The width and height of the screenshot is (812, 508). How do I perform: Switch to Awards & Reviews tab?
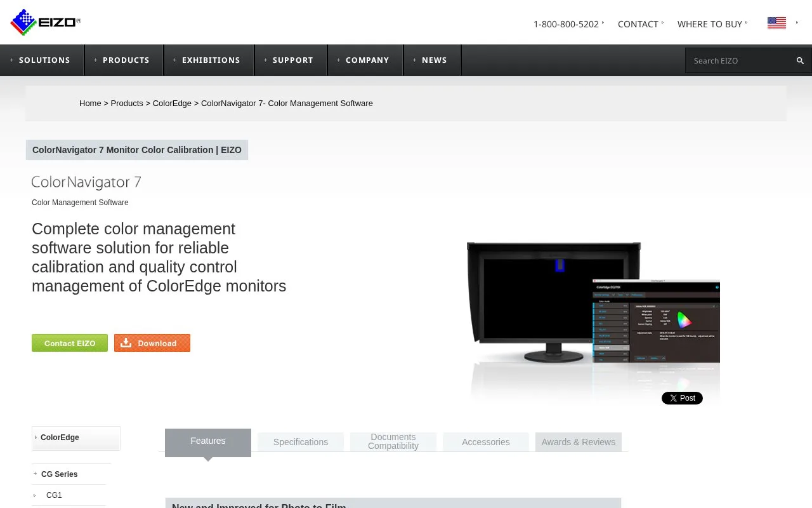point(579,442)
